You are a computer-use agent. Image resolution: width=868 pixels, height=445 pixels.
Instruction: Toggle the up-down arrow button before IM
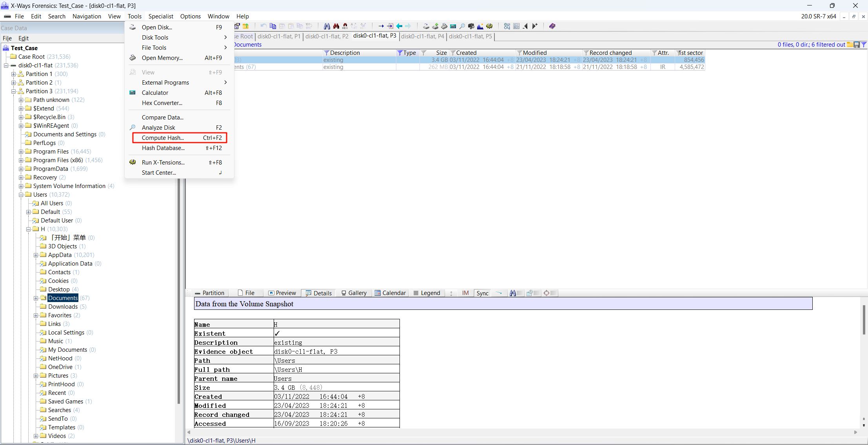click(x=451, y=293)
